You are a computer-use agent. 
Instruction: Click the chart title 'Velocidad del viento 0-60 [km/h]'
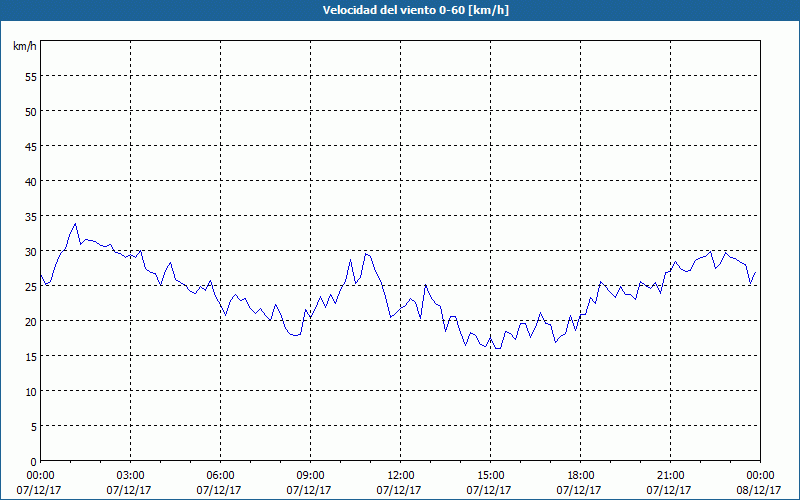[x=416, y=10]
